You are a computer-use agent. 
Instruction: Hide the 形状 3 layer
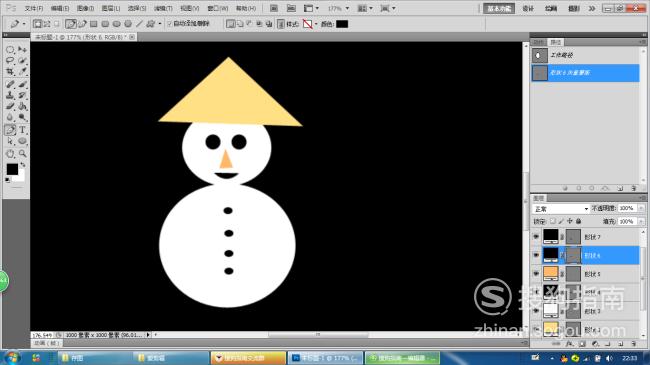[536, 311]
